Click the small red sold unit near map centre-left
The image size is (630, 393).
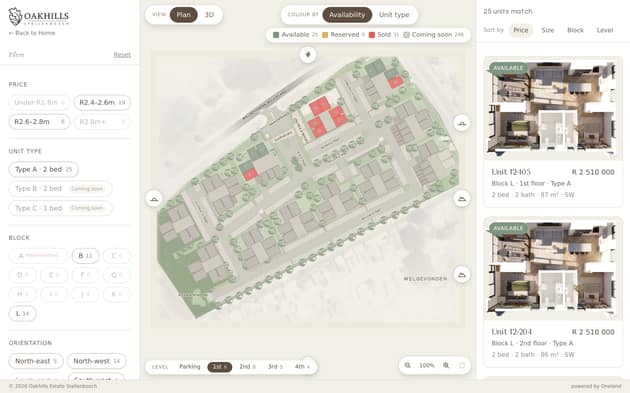[250, 174]
